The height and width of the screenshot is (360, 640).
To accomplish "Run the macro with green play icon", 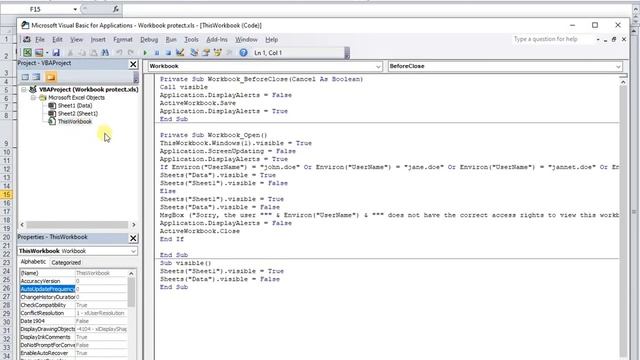I will [145, 53].
